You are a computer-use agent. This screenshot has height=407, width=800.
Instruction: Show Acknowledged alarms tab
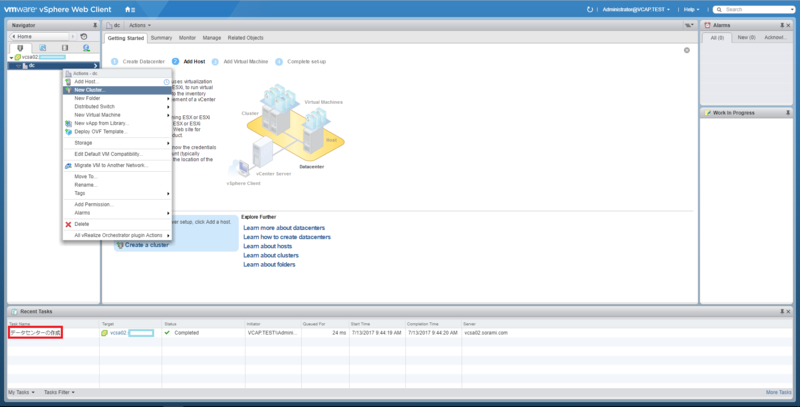775,38
